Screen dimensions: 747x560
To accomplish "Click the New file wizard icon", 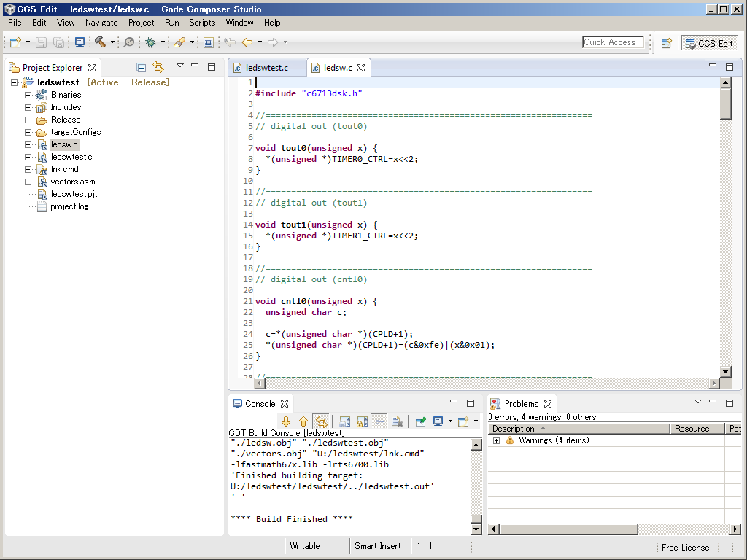I will [x=16, y=42].
